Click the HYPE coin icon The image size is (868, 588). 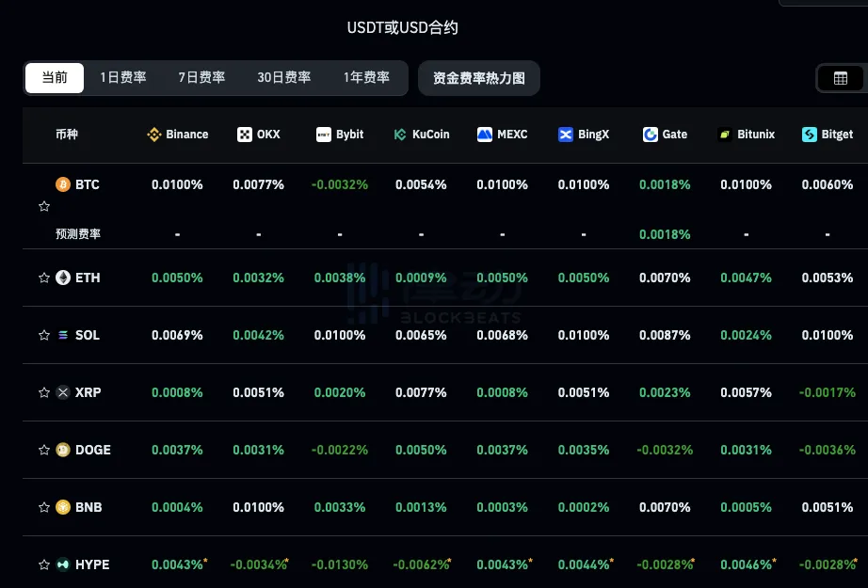63,564
